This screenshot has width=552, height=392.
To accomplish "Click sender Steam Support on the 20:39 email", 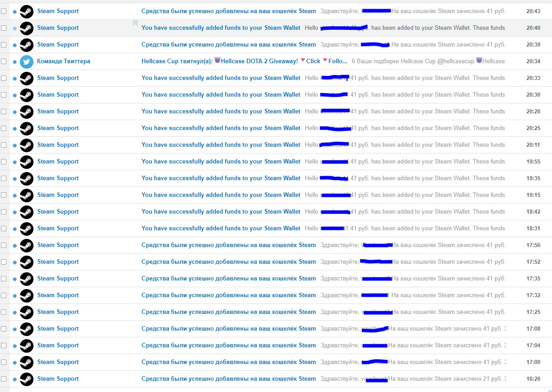I will point(58,45).
